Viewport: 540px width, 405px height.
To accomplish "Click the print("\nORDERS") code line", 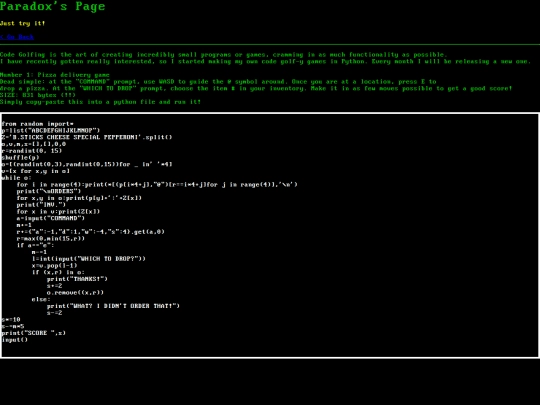I will pyautogui.click(x=49, y=191).
